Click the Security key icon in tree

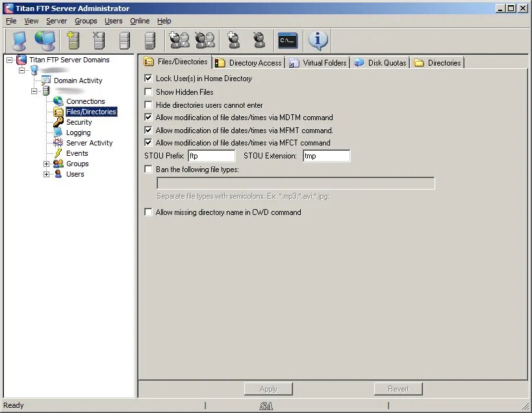(x=58, y=122)
